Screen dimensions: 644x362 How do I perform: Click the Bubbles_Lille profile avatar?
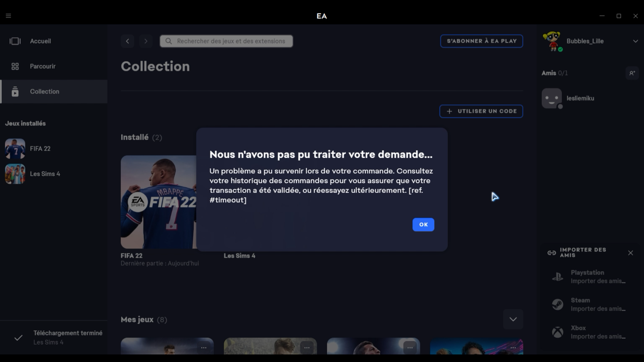click(552, 41)
